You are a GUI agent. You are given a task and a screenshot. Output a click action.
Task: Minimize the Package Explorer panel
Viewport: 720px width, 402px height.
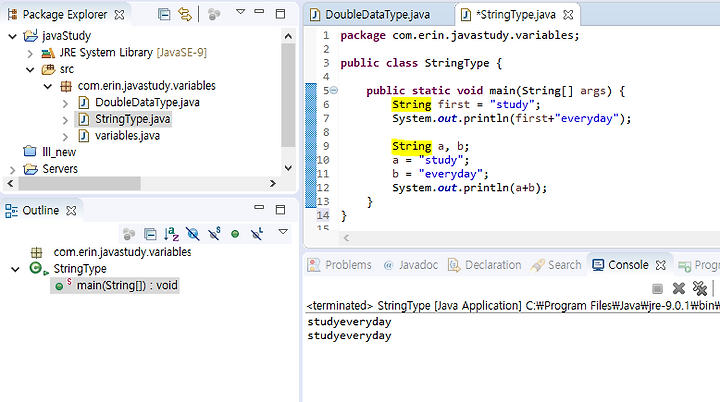pos(259,11)
